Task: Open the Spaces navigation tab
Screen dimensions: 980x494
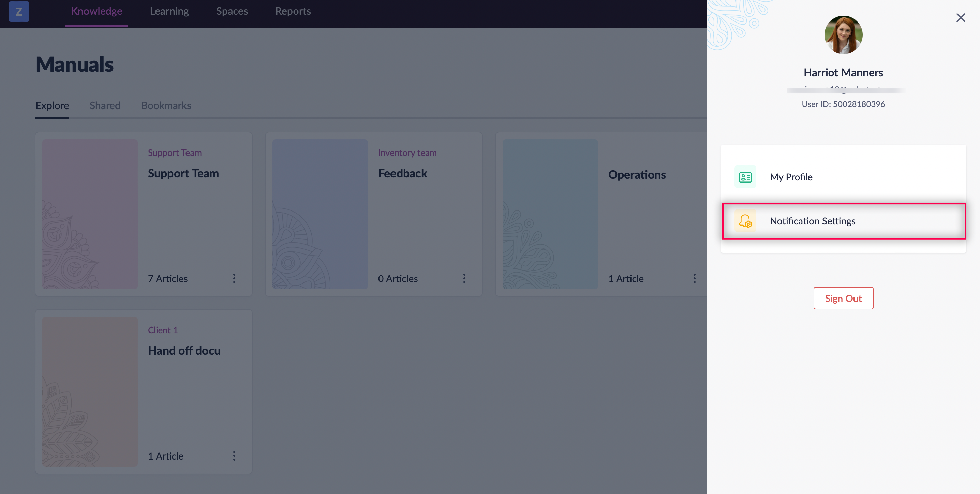Action: pyautogui.click(x=232, y=11)
